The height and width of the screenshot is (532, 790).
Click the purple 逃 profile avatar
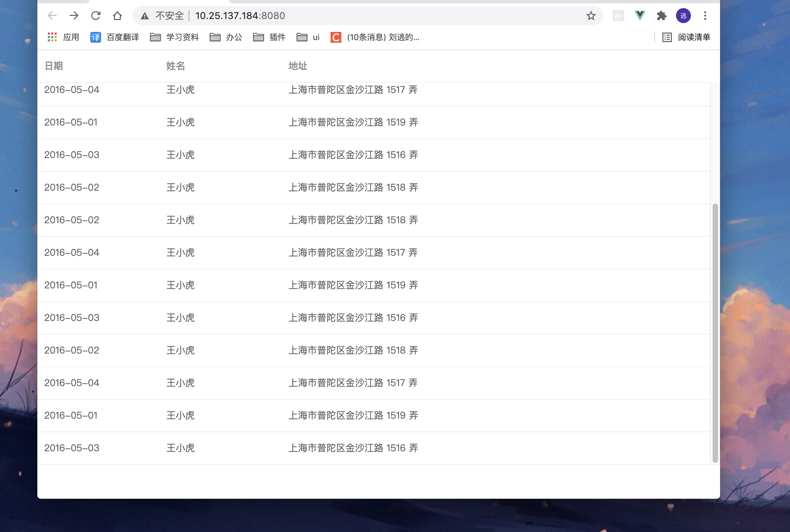(683, 16)
